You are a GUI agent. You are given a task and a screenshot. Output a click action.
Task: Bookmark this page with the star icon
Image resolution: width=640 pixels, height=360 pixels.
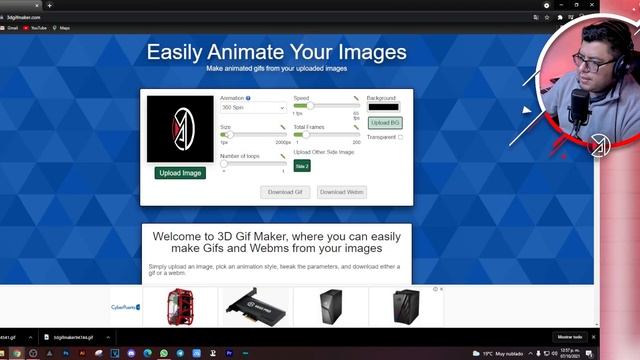pyautogui.click(x=547, y=17)
